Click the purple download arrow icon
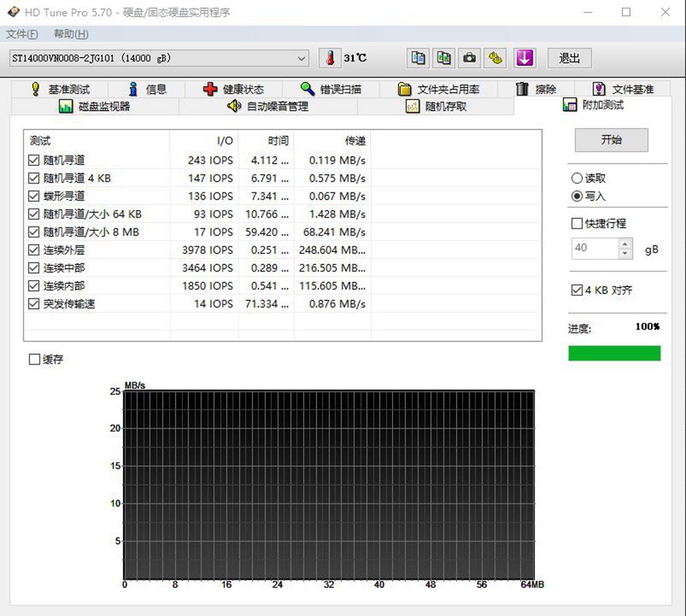 (524, 58)
